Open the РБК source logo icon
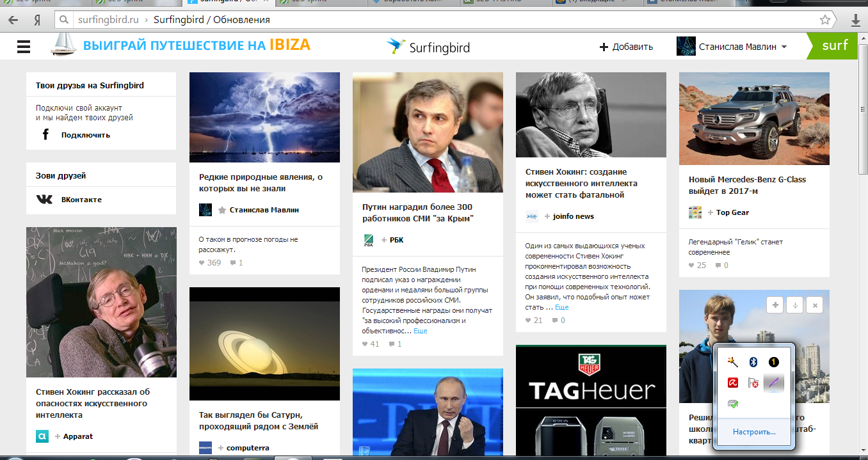This screenshot has width=868, height=460. pos(369,241)
